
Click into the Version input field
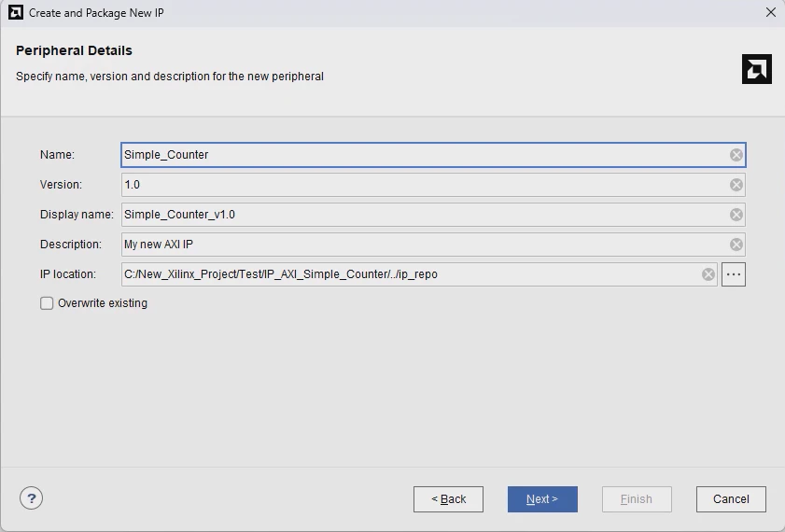pos(420,185)
